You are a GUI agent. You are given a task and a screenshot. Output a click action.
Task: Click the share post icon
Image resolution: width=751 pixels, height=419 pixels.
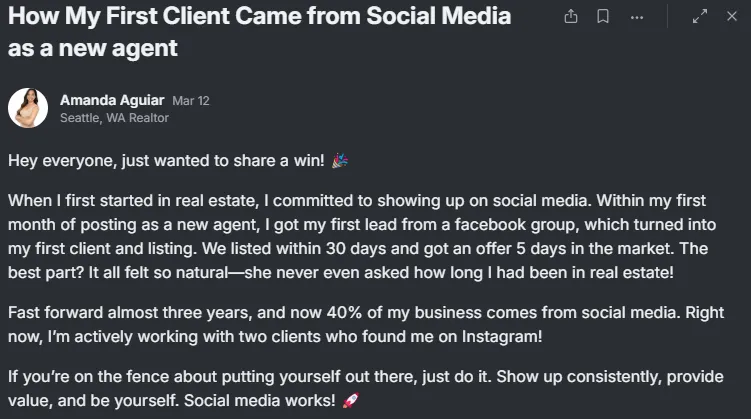(570, 17)
